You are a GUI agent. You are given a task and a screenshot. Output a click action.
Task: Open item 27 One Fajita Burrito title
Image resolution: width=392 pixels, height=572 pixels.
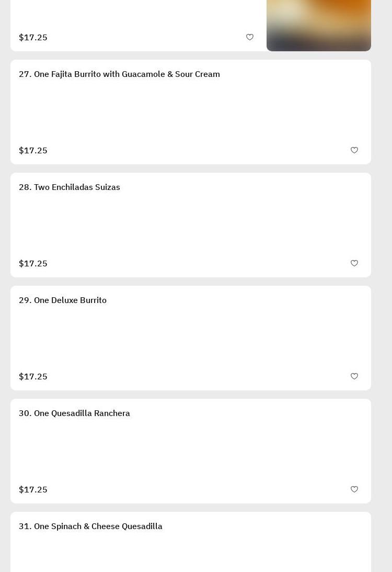tap(119, 74)
